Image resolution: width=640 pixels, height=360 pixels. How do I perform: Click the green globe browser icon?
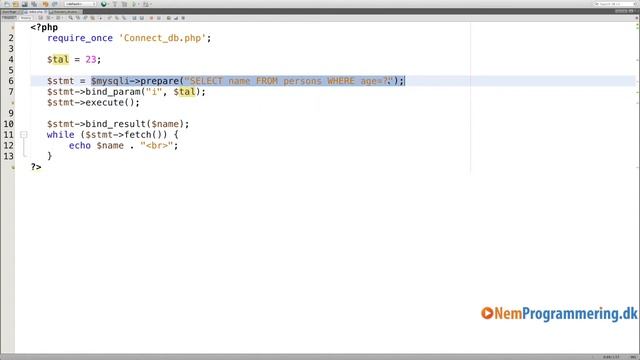click(x=104, y=4)
